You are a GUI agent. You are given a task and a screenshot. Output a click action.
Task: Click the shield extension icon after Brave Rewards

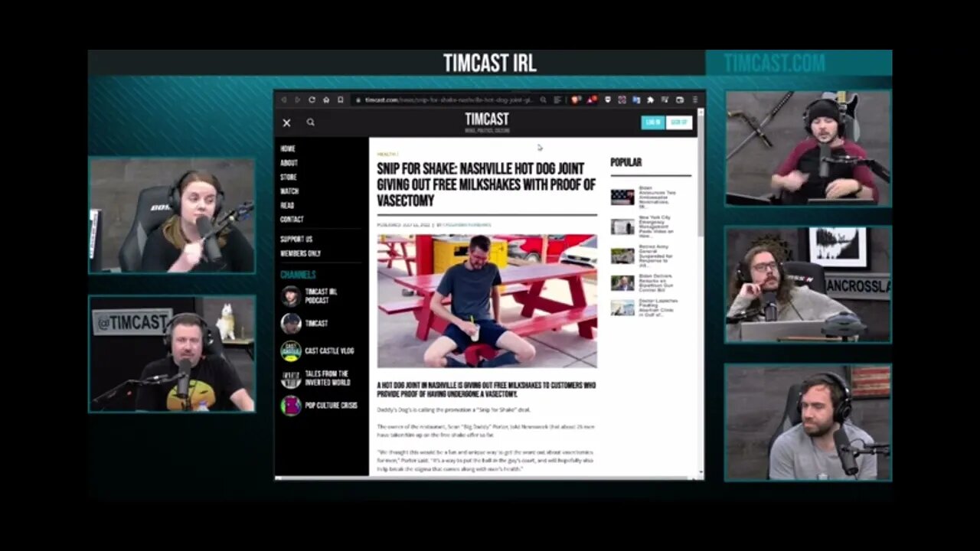point(607,99)
